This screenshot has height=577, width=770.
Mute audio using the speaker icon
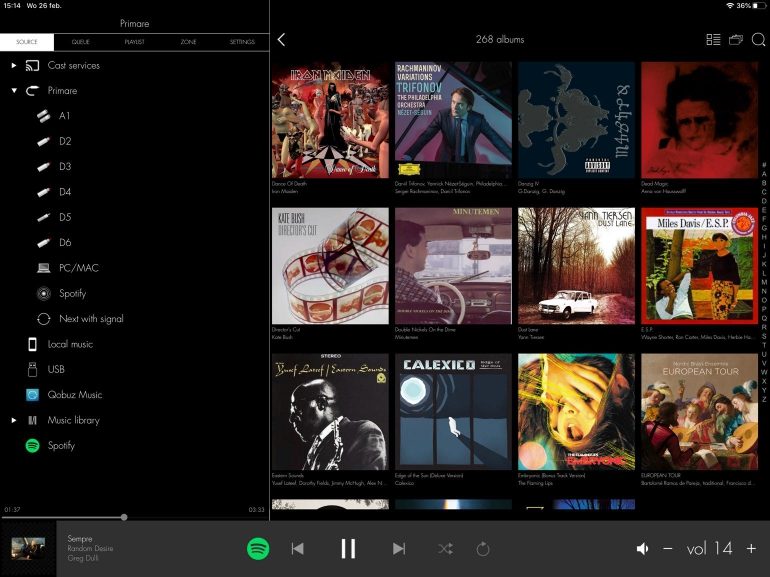click(642, 548)
